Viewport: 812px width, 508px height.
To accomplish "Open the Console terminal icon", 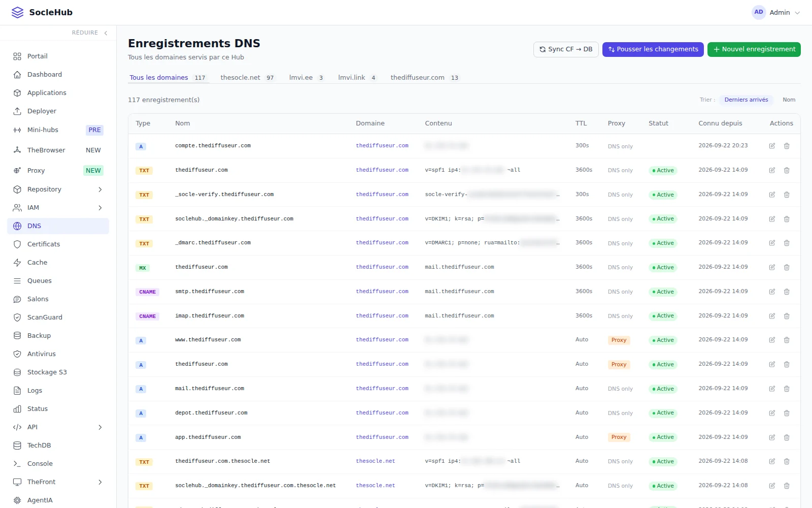I will [17, 464].
